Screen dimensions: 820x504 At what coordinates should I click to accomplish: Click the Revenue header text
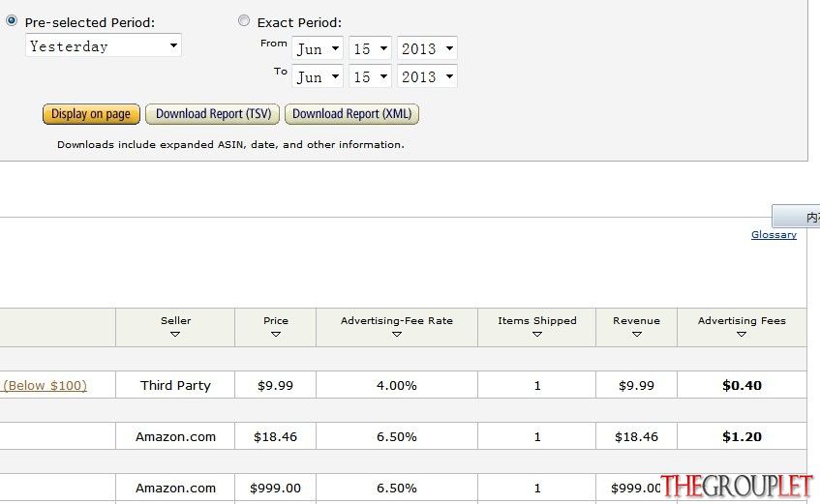(x=636, y=320)
